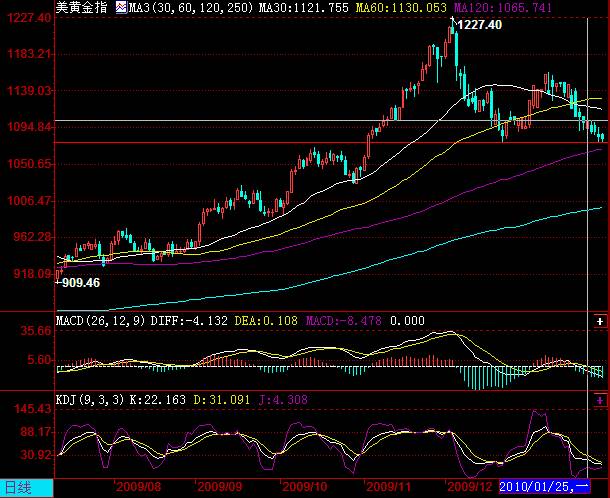Click the 0.000 value in MACD header

click(x=407, y=321)
